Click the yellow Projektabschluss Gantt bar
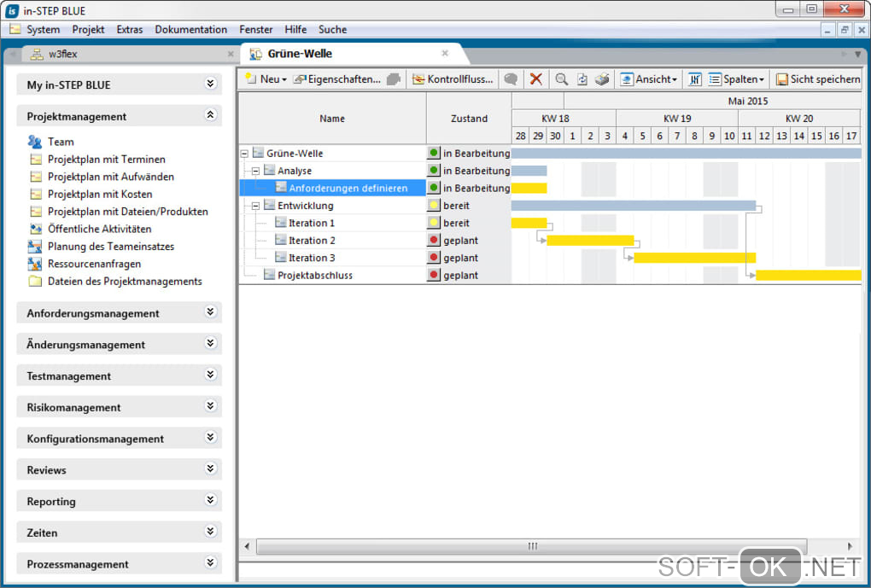The height and width of the screenshot is (588, 871). pyautogui.click(x=808, y=276)
